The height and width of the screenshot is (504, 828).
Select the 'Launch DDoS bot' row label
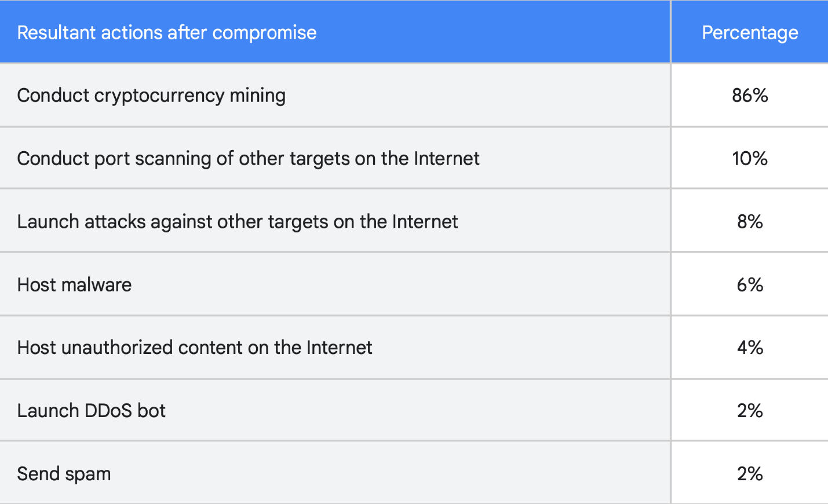coord(92,411)
